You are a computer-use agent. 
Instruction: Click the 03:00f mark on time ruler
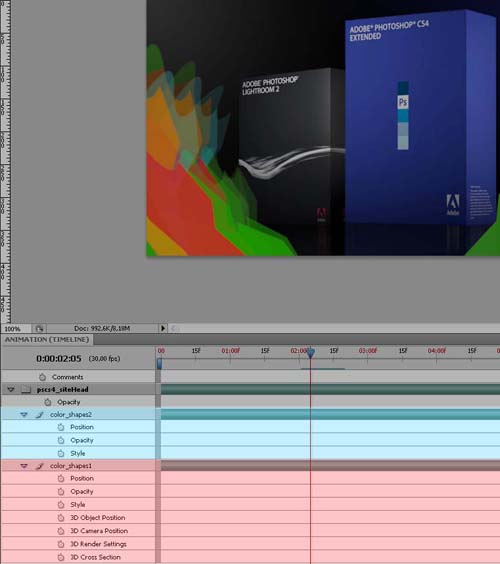[x=368, y=350]
